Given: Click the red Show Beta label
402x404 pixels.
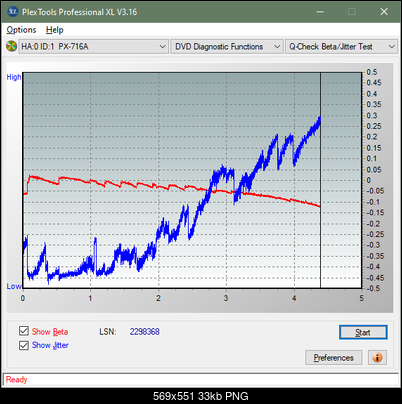Looking at the screenshot, I should (50, 332).
